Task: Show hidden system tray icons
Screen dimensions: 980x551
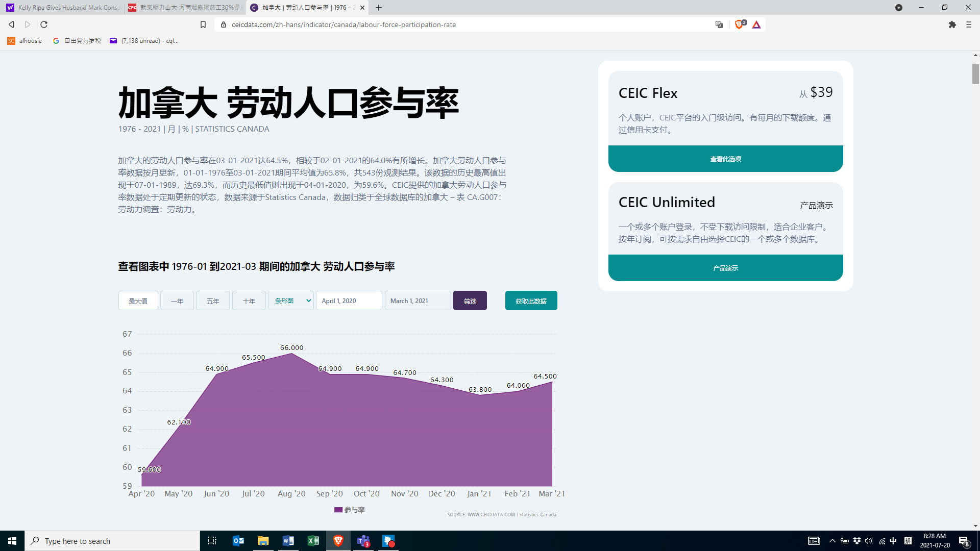Action: 832,541
